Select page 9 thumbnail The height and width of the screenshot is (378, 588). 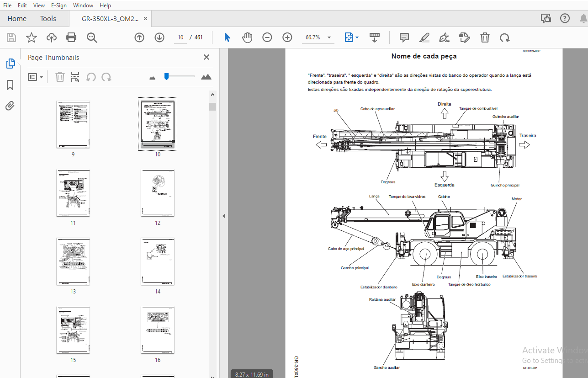(x=73, y=124)
